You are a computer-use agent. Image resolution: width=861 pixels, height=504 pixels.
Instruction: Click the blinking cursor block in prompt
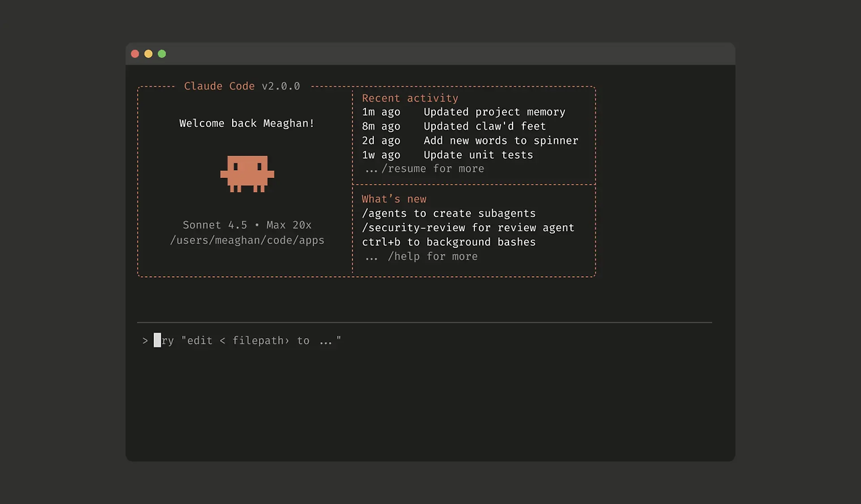pyautogui.click(x=157, y=341)
